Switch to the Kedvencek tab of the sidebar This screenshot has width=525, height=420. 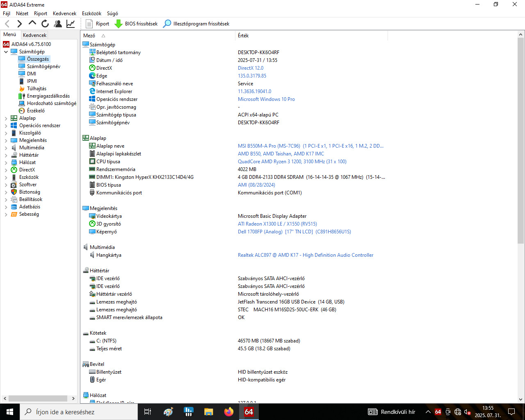coord(34,35)
